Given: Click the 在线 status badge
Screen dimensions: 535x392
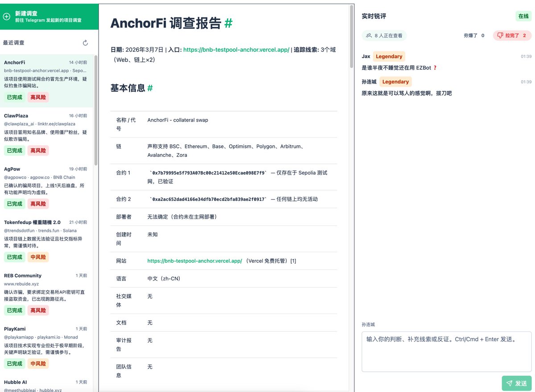Looking at the screenshot, I should (x=523, y=16).
